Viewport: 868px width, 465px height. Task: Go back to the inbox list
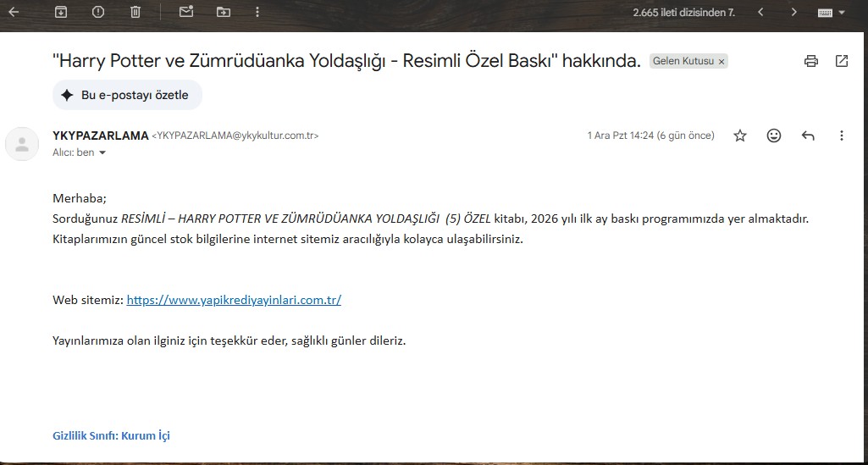(14, 12)
